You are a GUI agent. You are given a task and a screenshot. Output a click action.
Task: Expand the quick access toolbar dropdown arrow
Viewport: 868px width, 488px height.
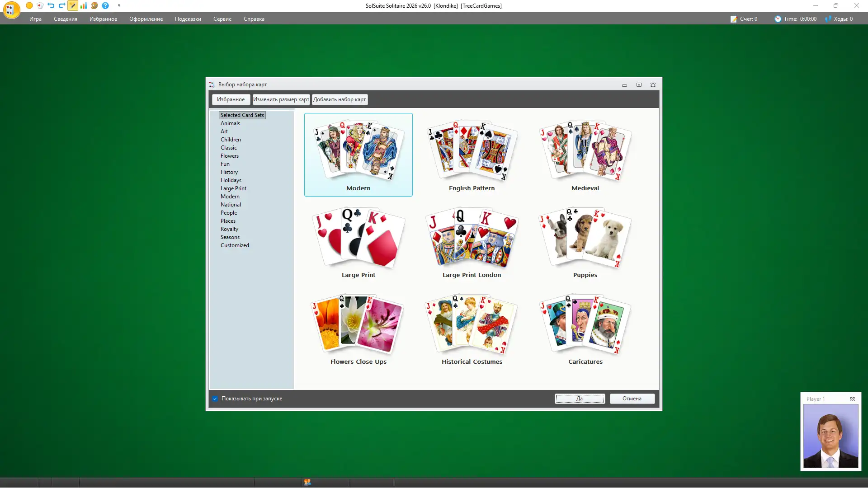pyautogui.click(x=119, y=6)
